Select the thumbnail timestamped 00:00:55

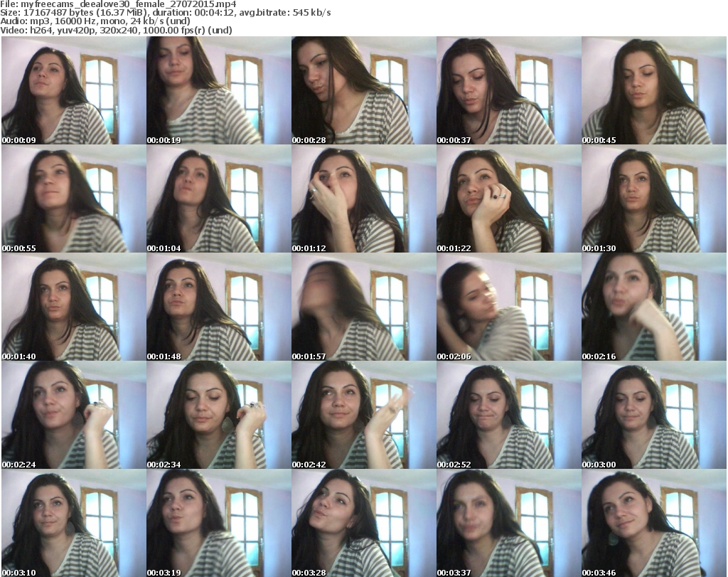click(x=74, y=198)
